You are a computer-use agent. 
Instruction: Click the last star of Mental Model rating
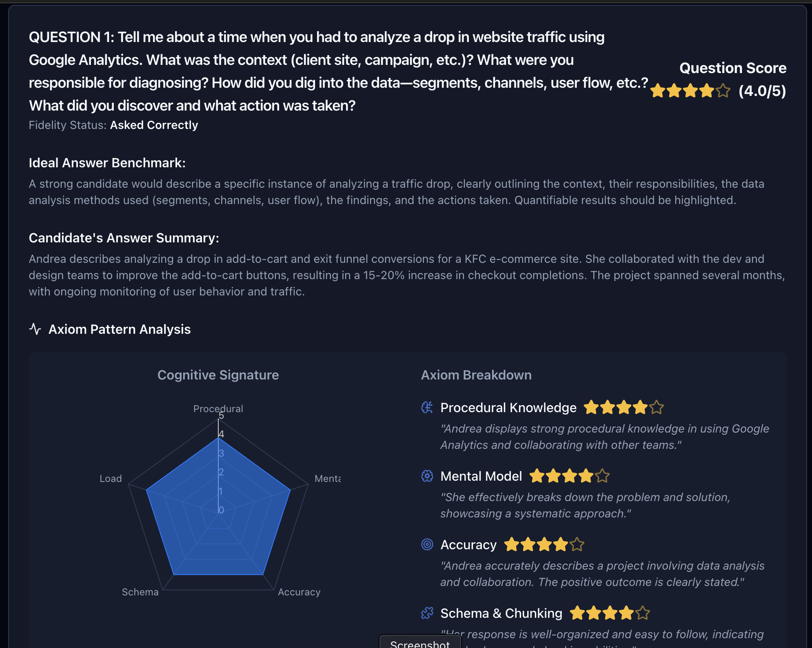click(602, 476)
